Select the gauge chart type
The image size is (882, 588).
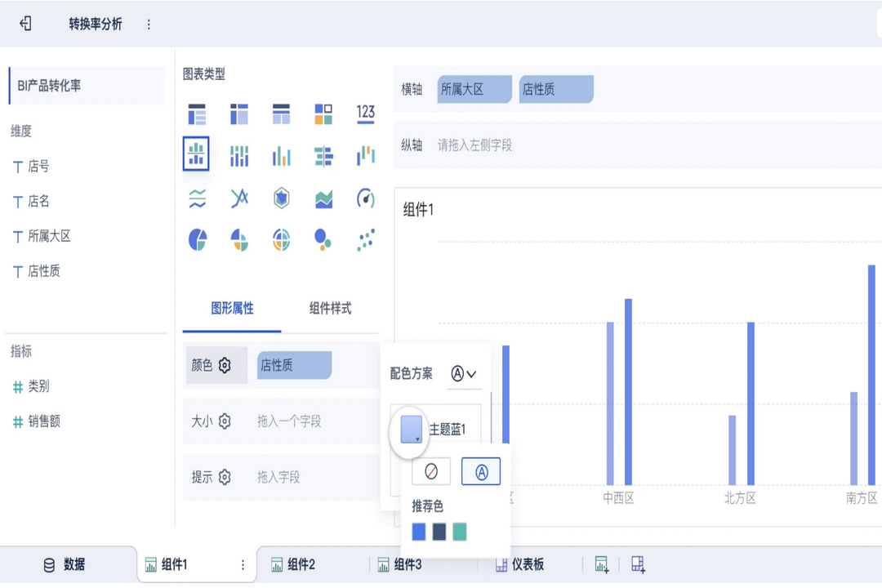[x=365, y=198]
